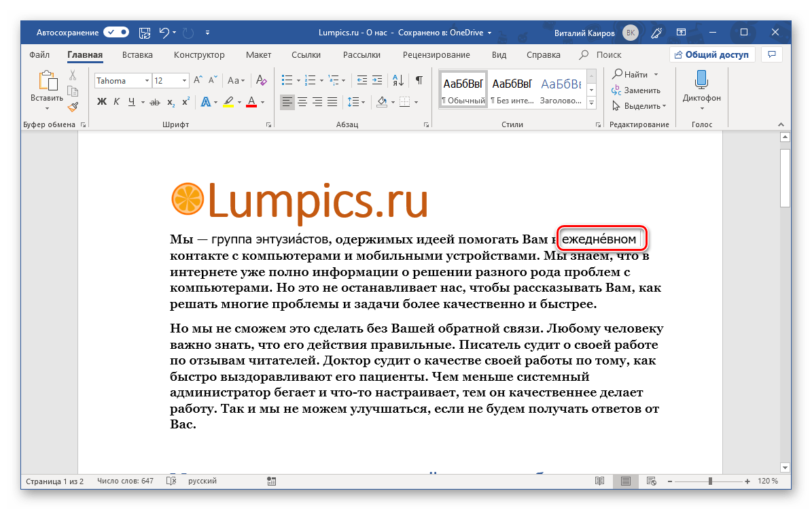Click the Заменить button
The image size is (812, 510).
point(641,90)
